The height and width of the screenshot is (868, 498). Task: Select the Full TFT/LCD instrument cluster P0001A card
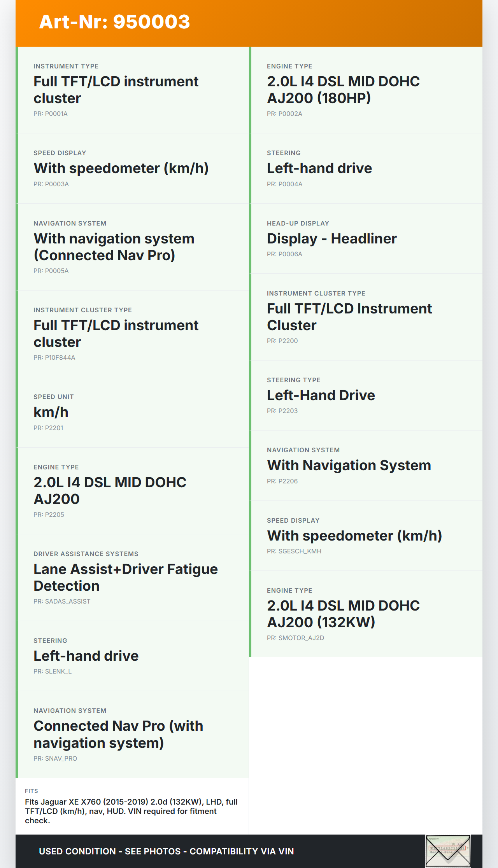point(132,90)
